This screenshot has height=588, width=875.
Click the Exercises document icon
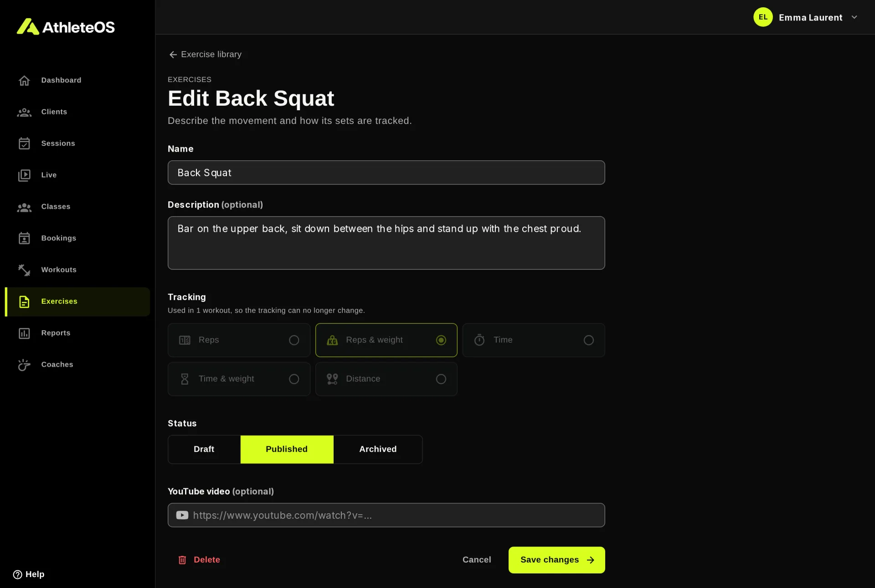pyautogui.click(x=24, y=302)
